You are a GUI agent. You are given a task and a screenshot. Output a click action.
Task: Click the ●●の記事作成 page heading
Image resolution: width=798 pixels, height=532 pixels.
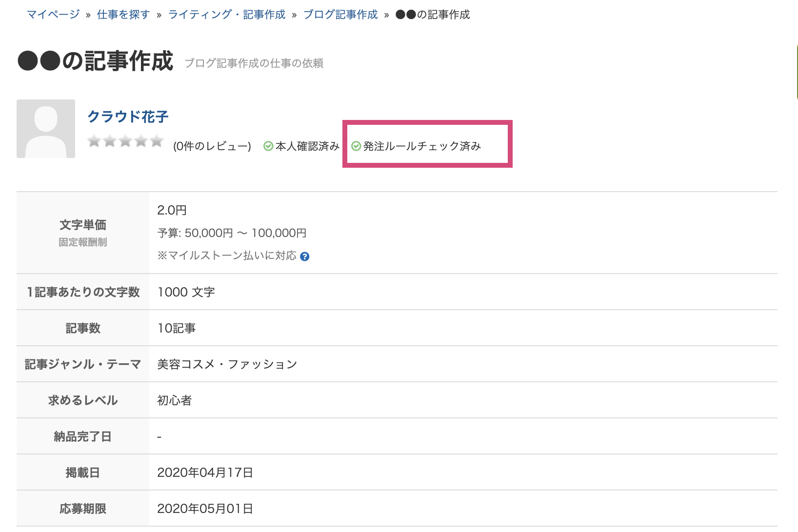point(96,61)
